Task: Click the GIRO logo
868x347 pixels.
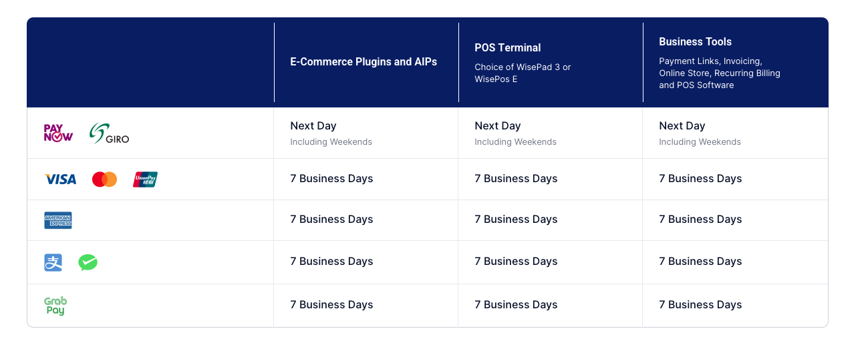Action: pos(110,133)
